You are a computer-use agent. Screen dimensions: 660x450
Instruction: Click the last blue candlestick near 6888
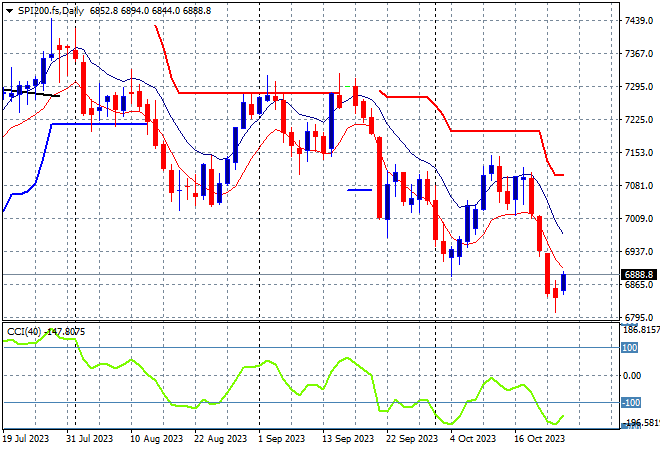point(563,282)
